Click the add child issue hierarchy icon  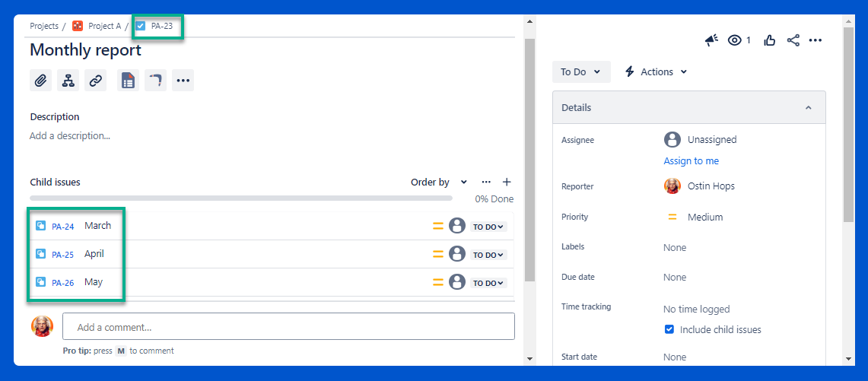(x=68, y=81)
